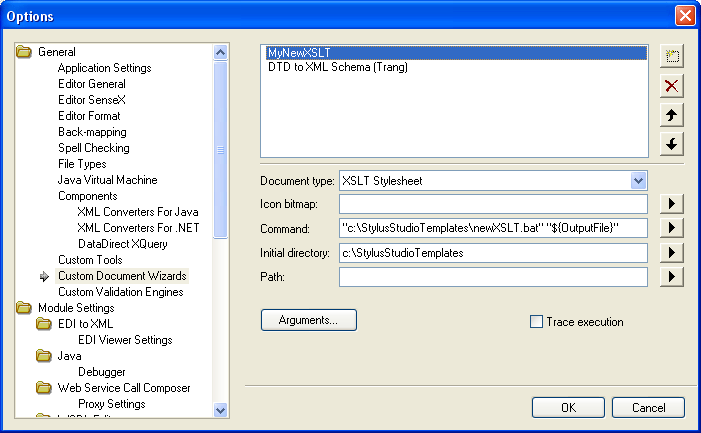Open Icon bitmap browse arrow button
Viewport: 701px width, 433px height.
[673, 204]
